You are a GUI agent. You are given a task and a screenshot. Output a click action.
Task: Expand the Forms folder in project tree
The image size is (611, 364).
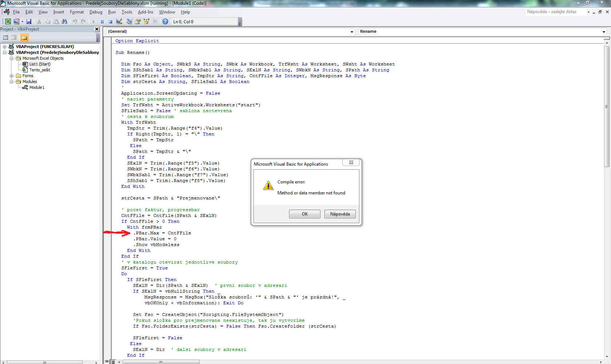tap(11, 76)
